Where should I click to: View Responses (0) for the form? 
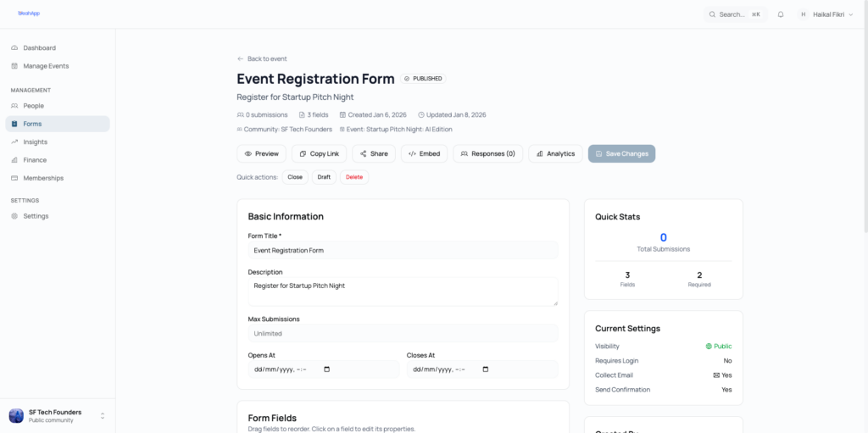[487, 153]
